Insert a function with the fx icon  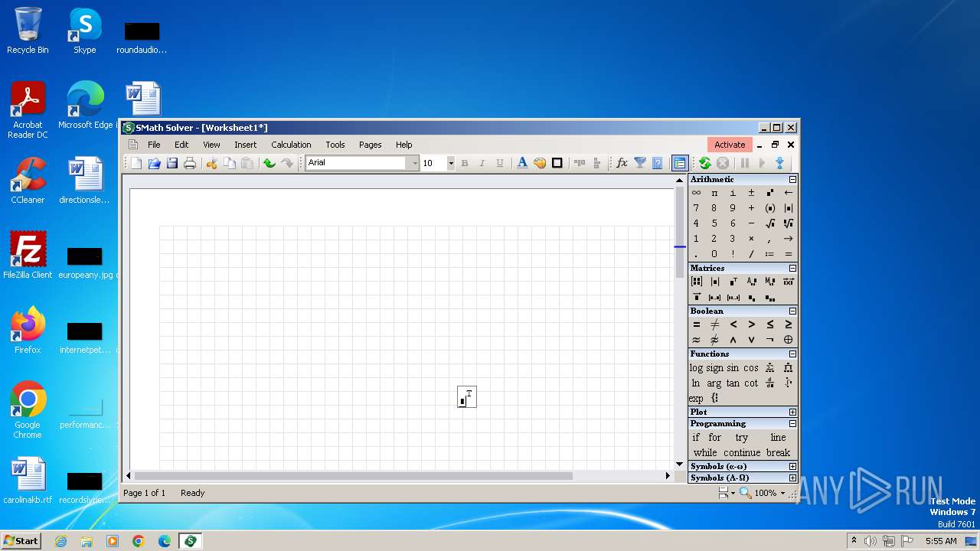click(622, 163)
